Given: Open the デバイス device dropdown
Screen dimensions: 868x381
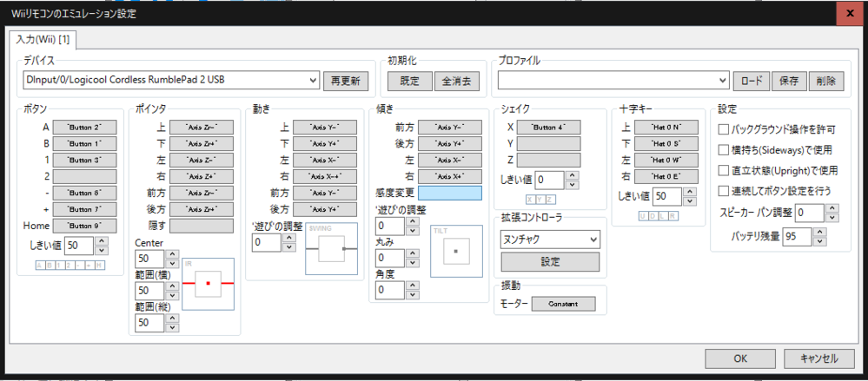Looking at the screenshot, I should coord(171,81).
